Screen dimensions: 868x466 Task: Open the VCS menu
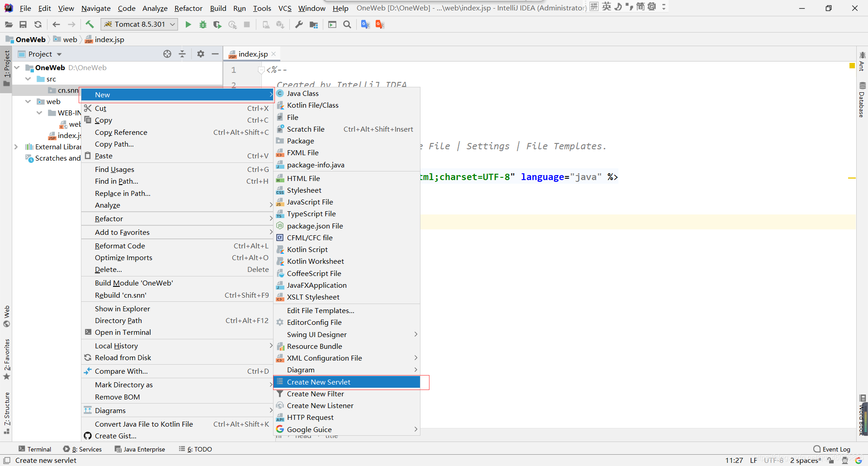(x=285, y=8)
